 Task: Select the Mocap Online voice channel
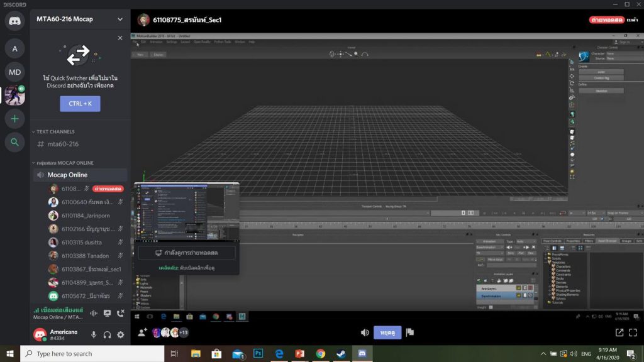(67, 175)
